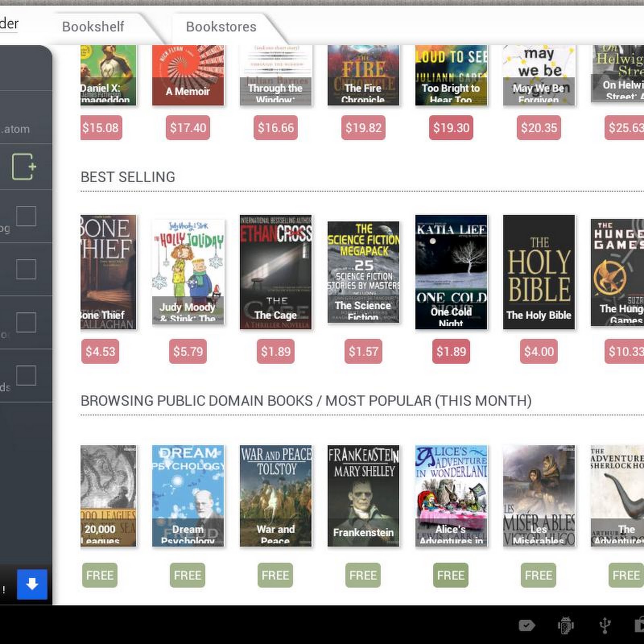This screenshot has width=644, height=644.
Task: Open Daniel X: Armageddon book cover
Action: (x=108, y=75)
